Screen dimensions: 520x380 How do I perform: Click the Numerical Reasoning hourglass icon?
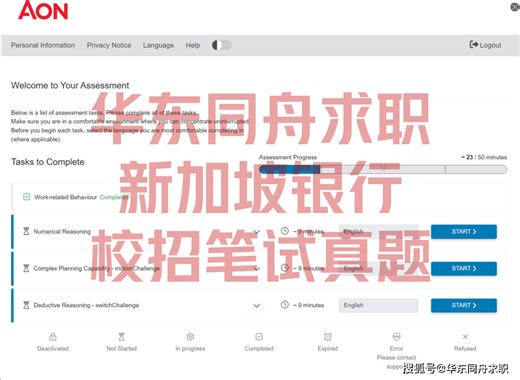pyautogui.click(x=26, y=231)
